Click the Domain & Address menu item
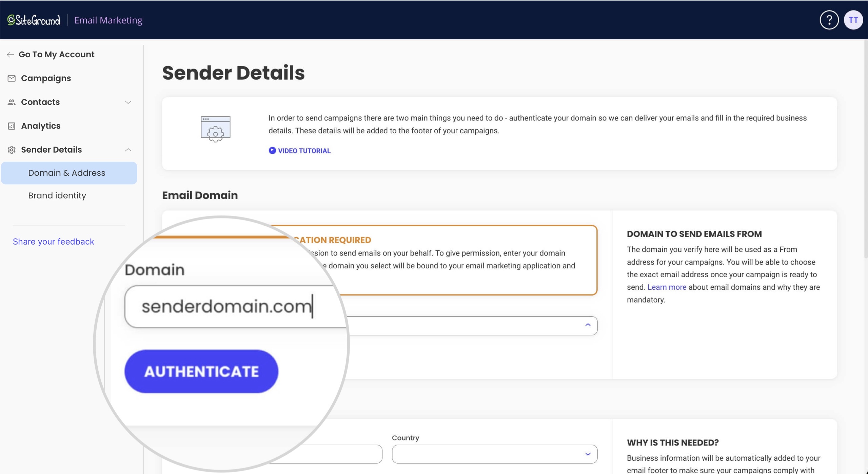This screenshot has width=868, height=474. [66, 172]
